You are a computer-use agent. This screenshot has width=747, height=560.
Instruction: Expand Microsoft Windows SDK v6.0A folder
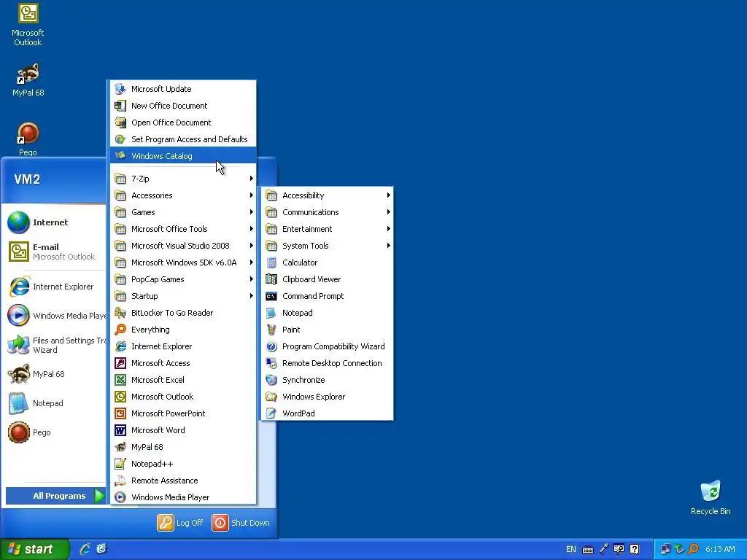coord(183,262)
